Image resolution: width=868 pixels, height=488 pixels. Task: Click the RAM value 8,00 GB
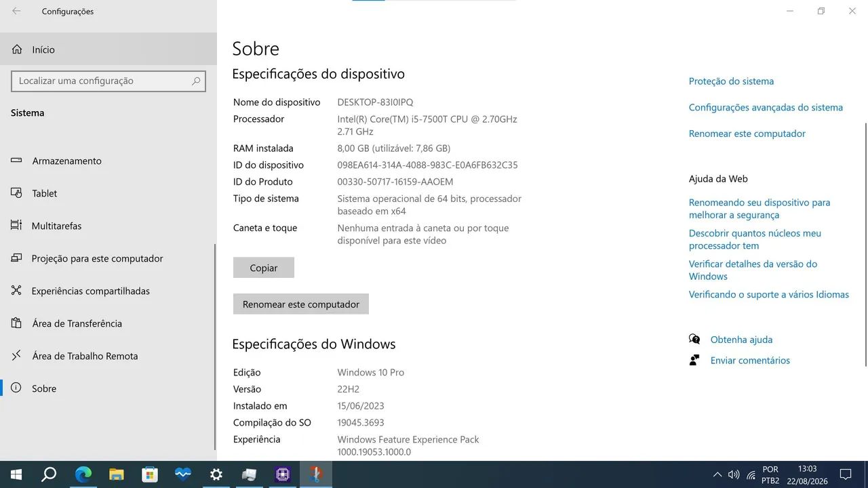[394, 148]
